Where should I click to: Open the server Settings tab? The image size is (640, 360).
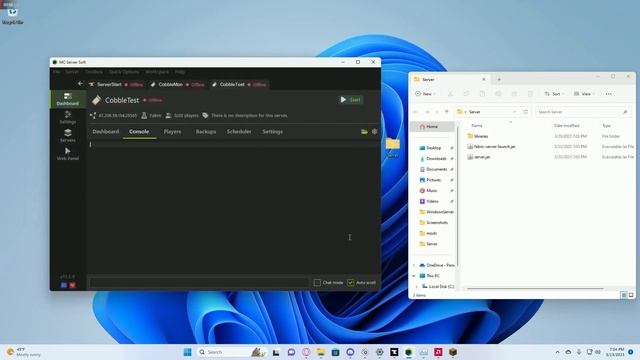pos(272,131)
